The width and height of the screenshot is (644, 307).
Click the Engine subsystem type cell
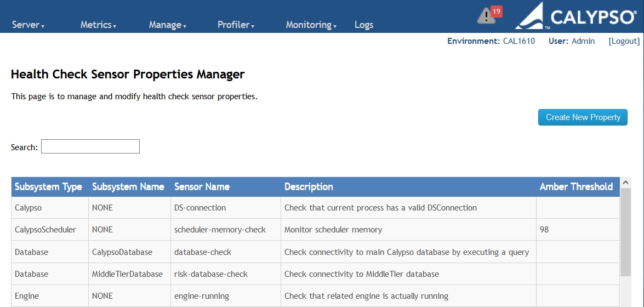[x=50, y=296]
